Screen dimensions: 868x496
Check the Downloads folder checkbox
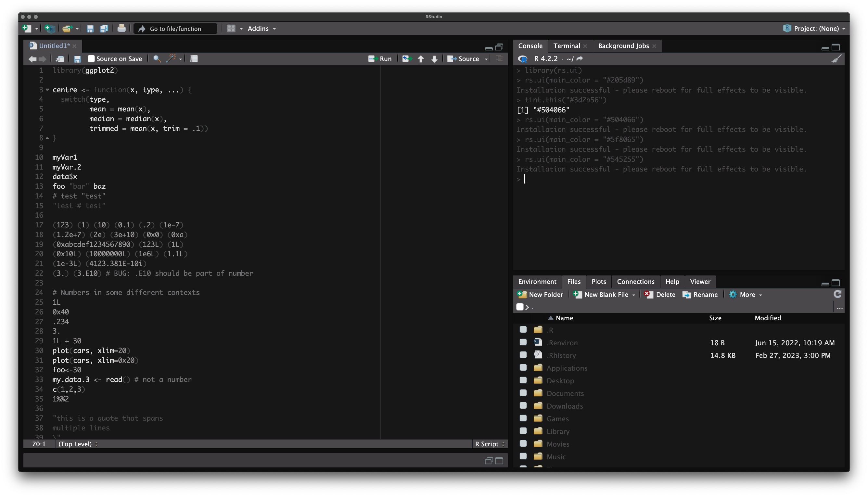523,405
